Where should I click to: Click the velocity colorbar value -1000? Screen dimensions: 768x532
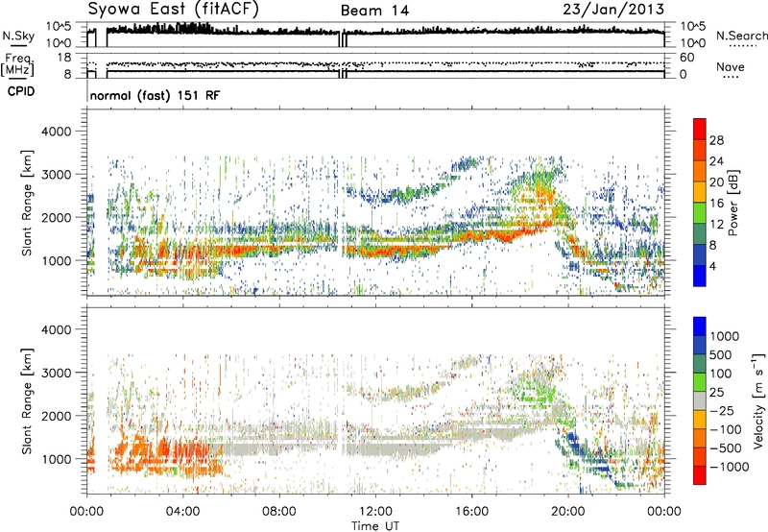tap(730, 467)
